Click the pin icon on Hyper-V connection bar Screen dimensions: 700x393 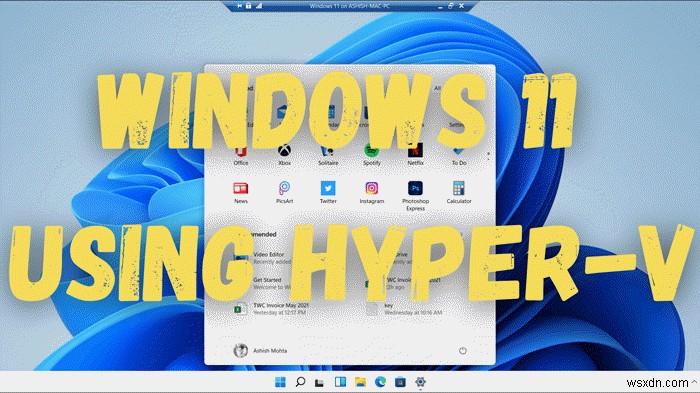pyautogui.click(x=239, y=6)
